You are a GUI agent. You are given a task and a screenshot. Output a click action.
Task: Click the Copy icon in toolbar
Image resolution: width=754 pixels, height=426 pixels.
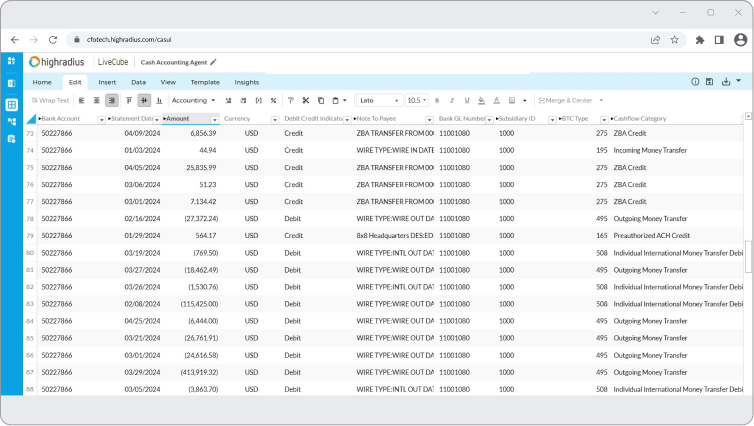tap(320, 100)
